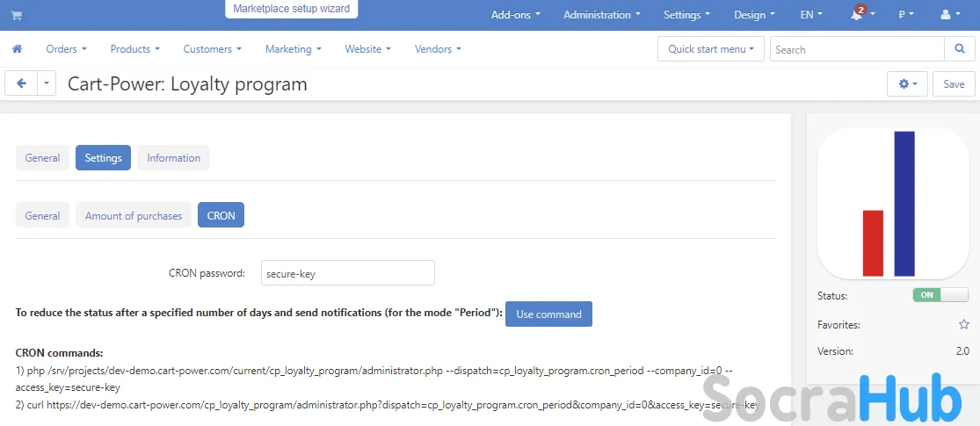Add add-on to favorites with star icon

click(964, 324)
